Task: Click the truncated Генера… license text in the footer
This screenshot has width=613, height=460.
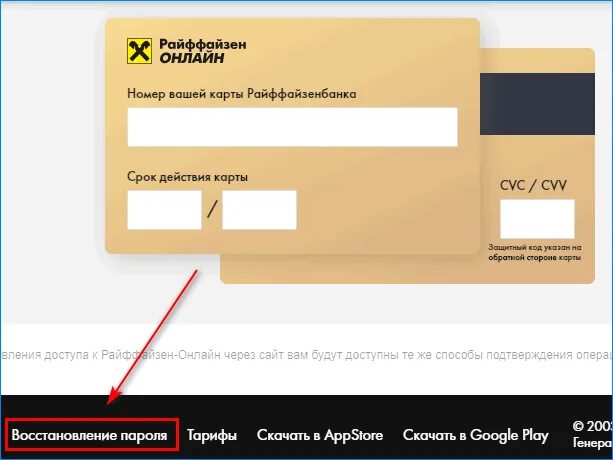Action: tap(592, 443)
